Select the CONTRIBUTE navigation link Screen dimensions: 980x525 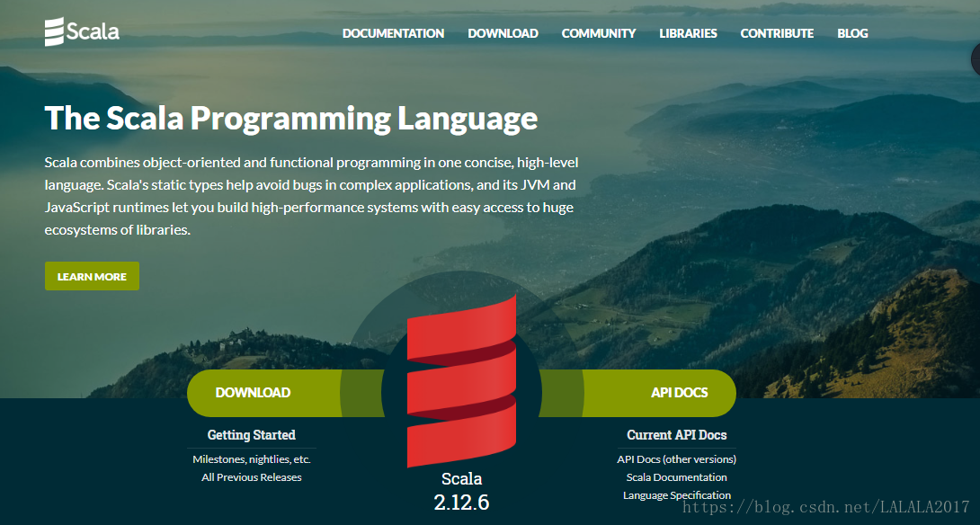(777, 34)
